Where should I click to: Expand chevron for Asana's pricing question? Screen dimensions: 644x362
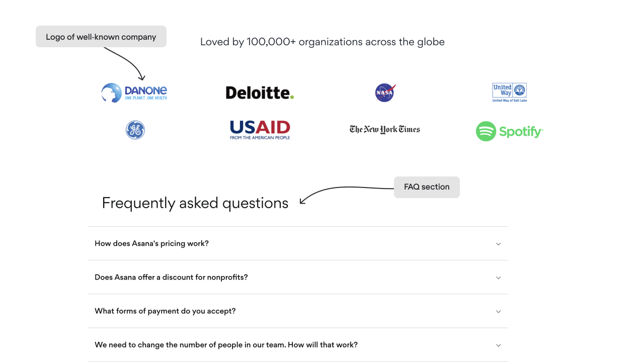(499, 244)
